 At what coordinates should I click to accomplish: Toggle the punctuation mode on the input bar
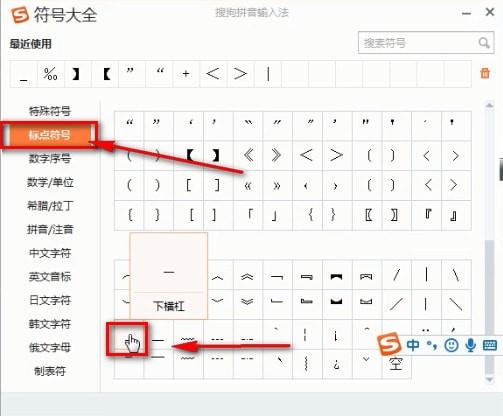tap(432, 346)
